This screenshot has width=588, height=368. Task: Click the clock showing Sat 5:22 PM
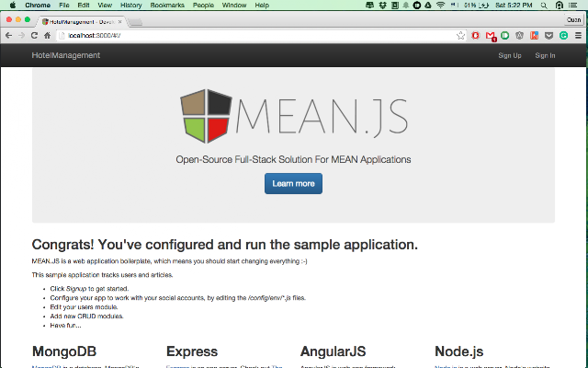click(x=514, y=6)
